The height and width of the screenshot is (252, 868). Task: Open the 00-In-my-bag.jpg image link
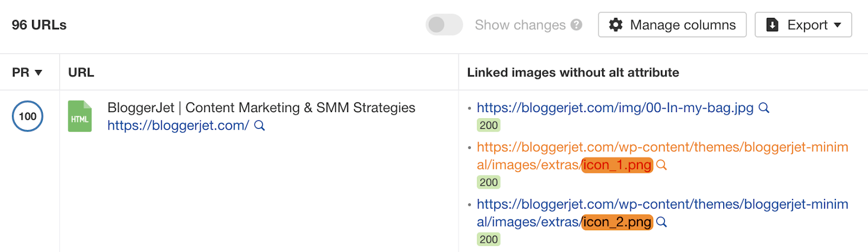[615, 108]
